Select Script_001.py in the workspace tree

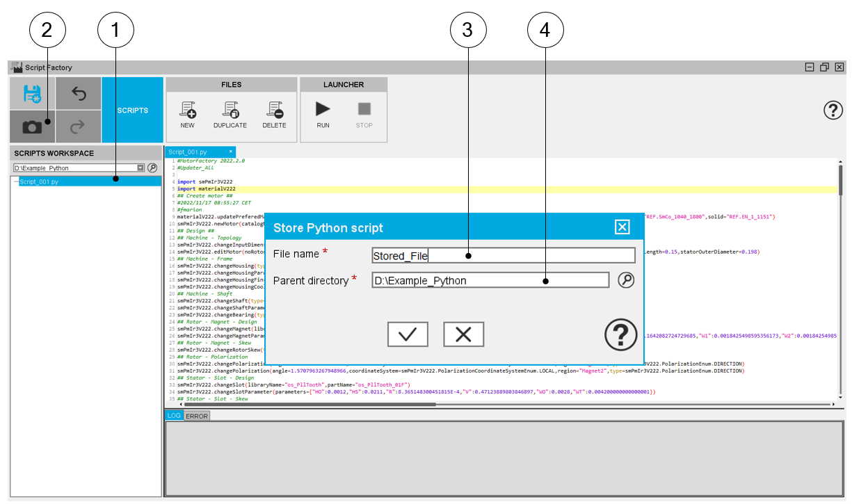[40, 181]
